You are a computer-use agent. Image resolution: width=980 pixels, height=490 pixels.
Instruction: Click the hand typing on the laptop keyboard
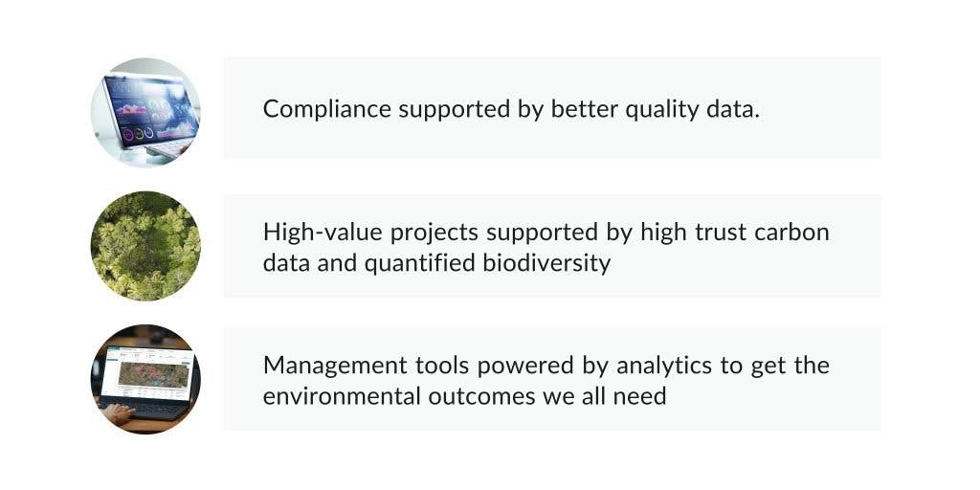click(117, 413)
